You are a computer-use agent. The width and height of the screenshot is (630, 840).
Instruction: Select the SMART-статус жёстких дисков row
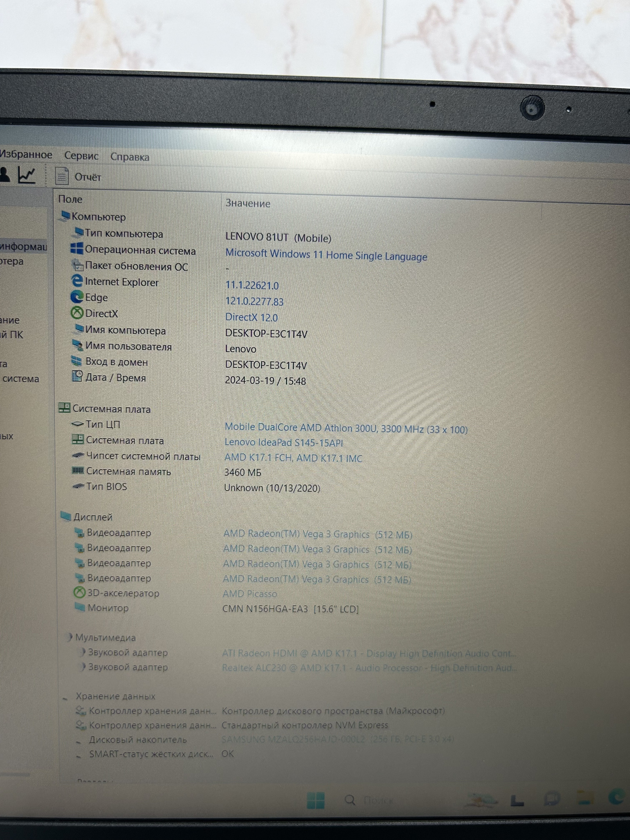155,754
